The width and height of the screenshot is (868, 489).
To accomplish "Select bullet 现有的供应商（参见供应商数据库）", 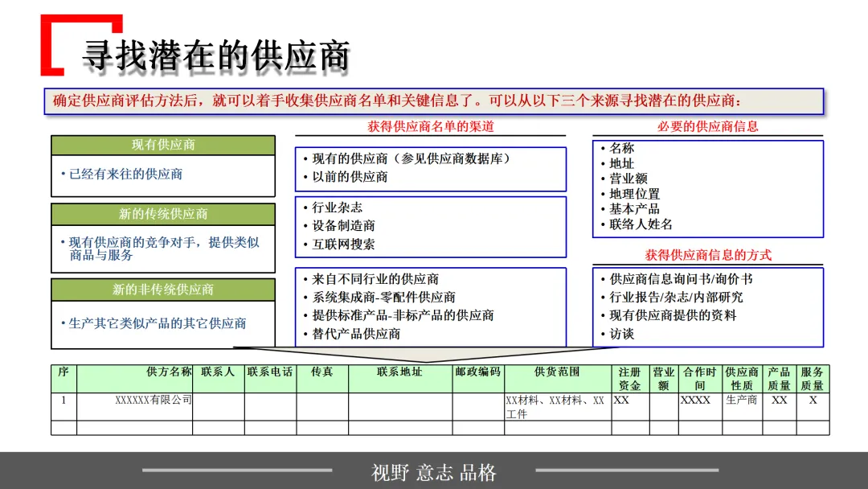I will [411, 159].
